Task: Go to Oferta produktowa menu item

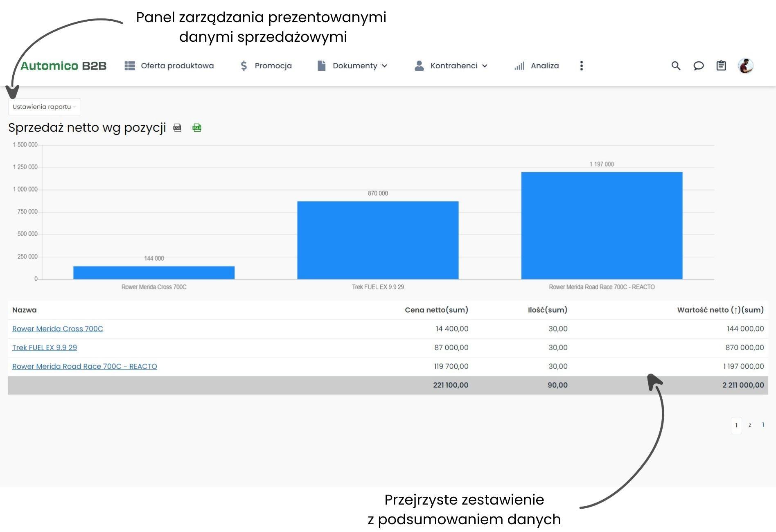Action: pyautogui.click(x=169, y=66)
